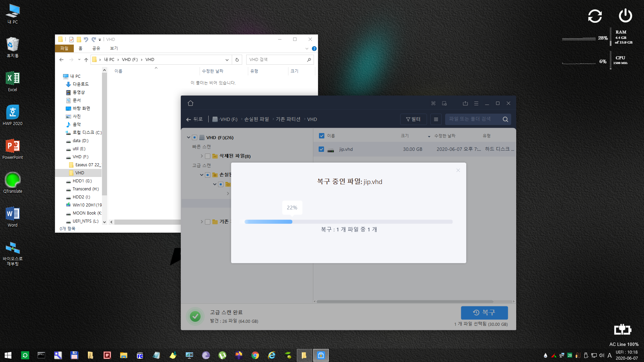This screenshot has width=644, height=362.
Task: Open command prompt icon in the taskbar
Action: (41, 355)
